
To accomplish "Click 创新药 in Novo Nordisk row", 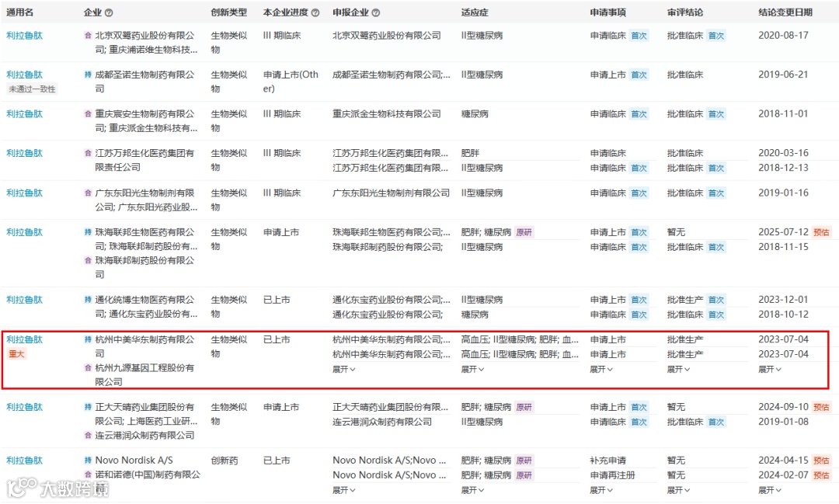I will (x=225, y=461).
